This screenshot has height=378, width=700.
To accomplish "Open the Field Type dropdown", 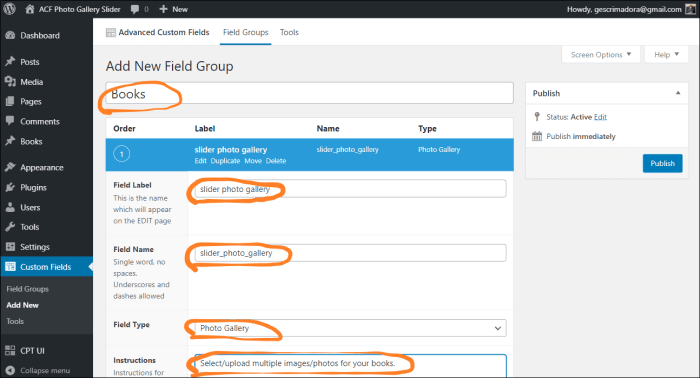I will coord(350,328).
